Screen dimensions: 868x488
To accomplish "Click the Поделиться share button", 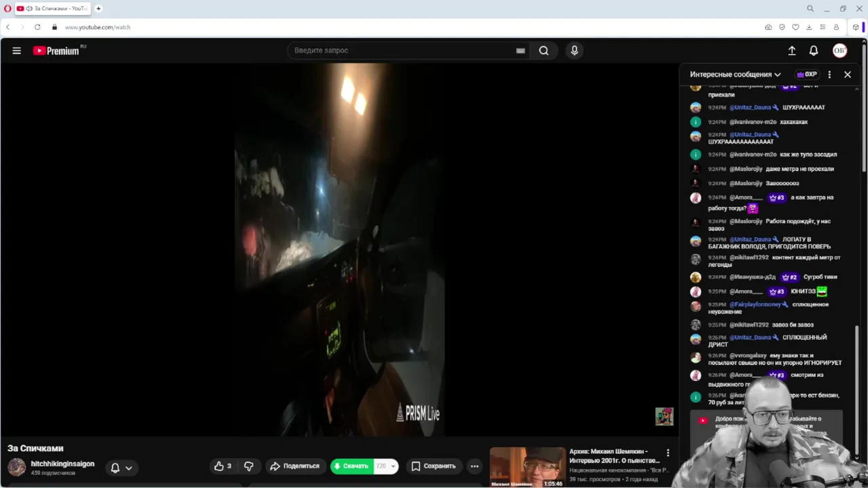I will pyautogui.click(x=294, y=466).
